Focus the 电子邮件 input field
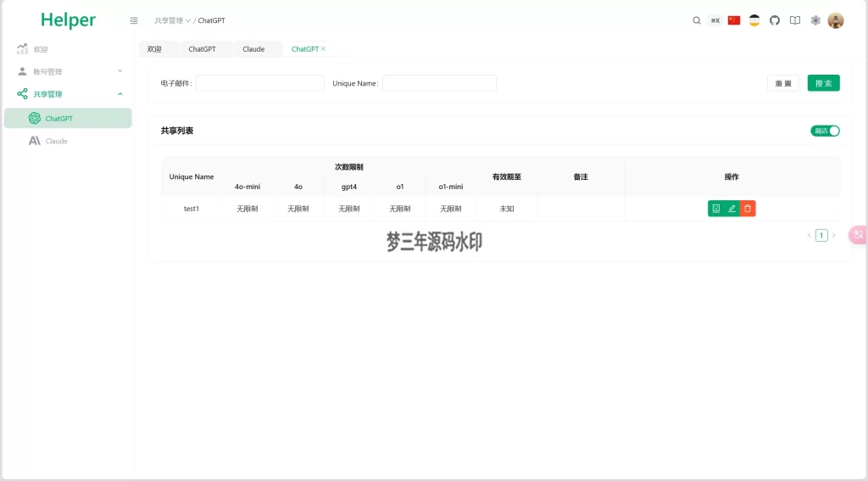The image size is (868, 481). click(x=260, y=83)
